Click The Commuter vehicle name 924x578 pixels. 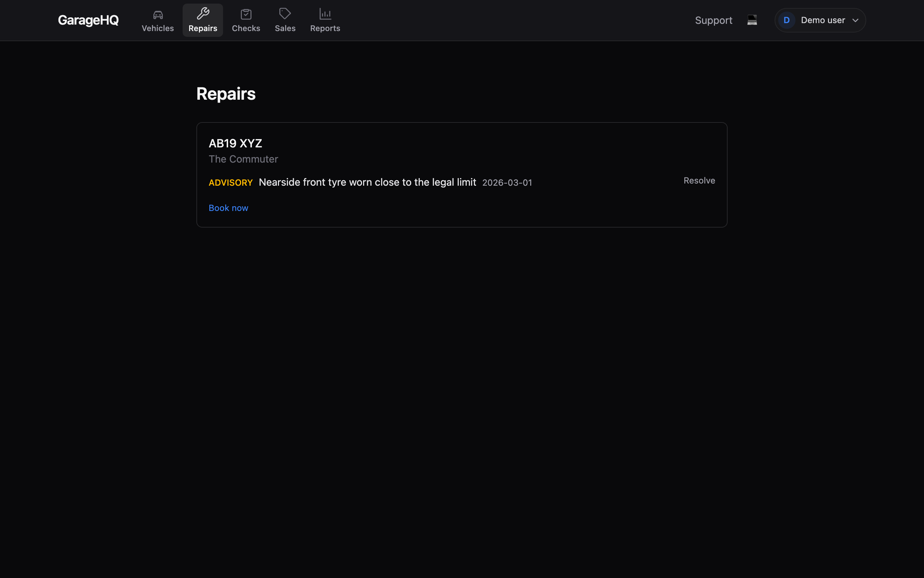click(x=243, y=159)
